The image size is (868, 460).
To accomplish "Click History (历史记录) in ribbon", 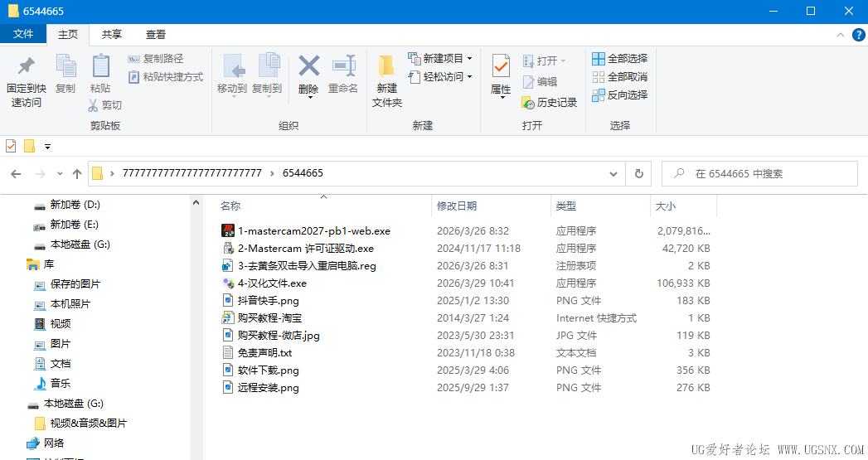I will [x=549, y=103].
